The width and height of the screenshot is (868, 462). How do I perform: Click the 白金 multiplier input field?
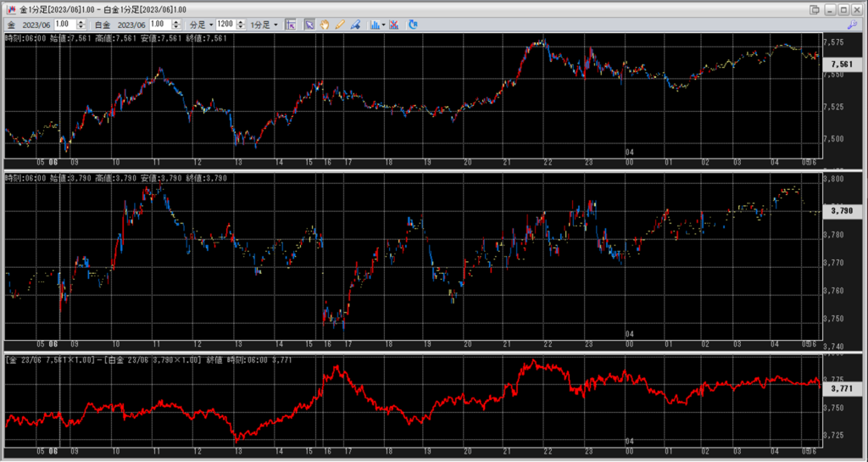coord(159,25)
